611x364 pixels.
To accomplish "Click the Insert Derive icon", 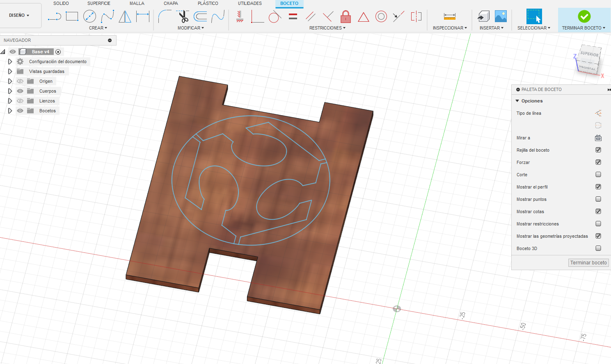I will coord(484,16).
